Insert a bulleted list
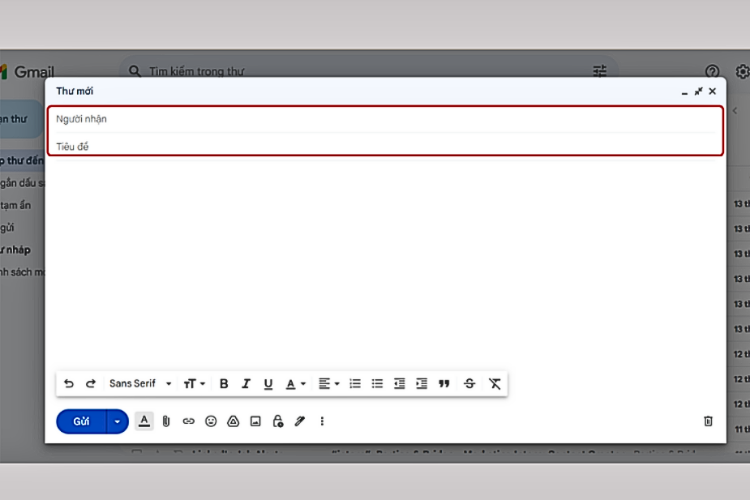Screen dimensions: 750x500 [377, 383]
